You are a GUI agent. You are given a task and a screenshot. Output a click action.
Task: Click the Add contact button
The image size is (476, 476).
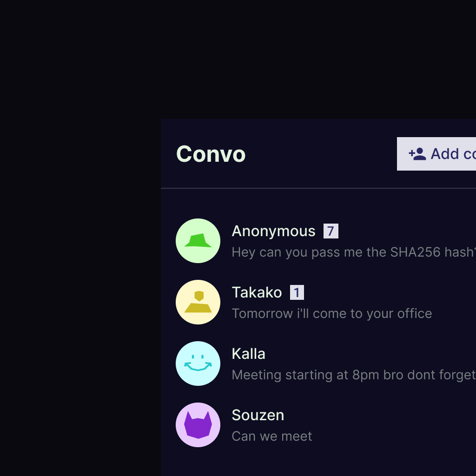pyautogui.click(x=436, y=154)
